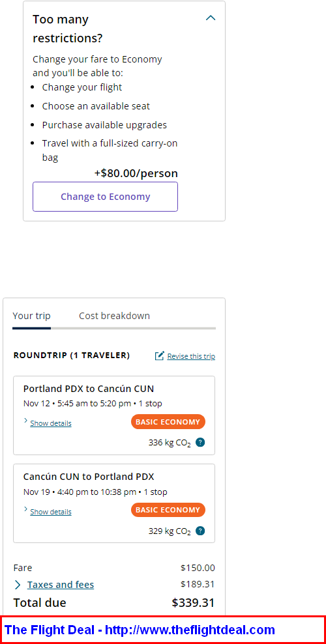Open the Taxes and fees link
Viewport: 326px width, 644px height.
[x=61, y=585]
